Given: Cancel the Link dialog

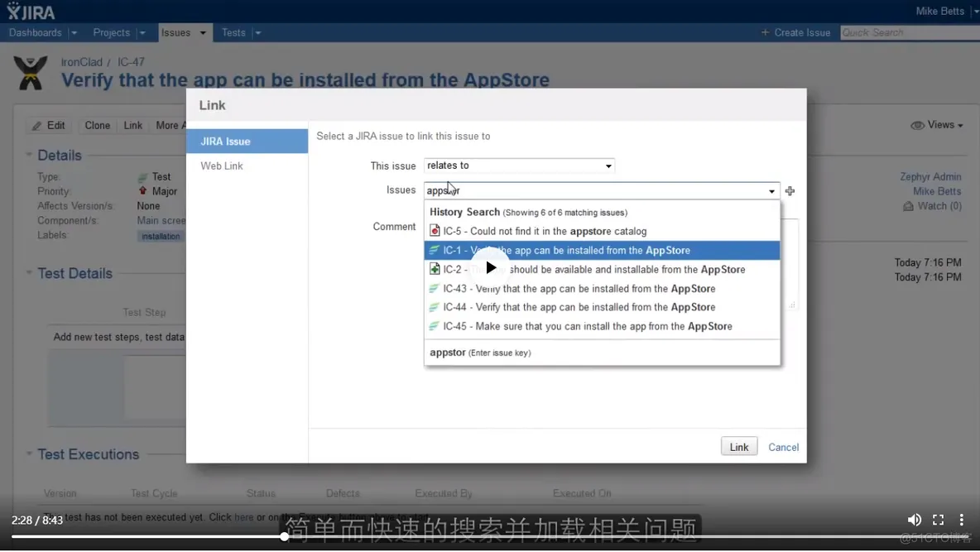Looking at the screenshot, I should [x=783, y=447].
